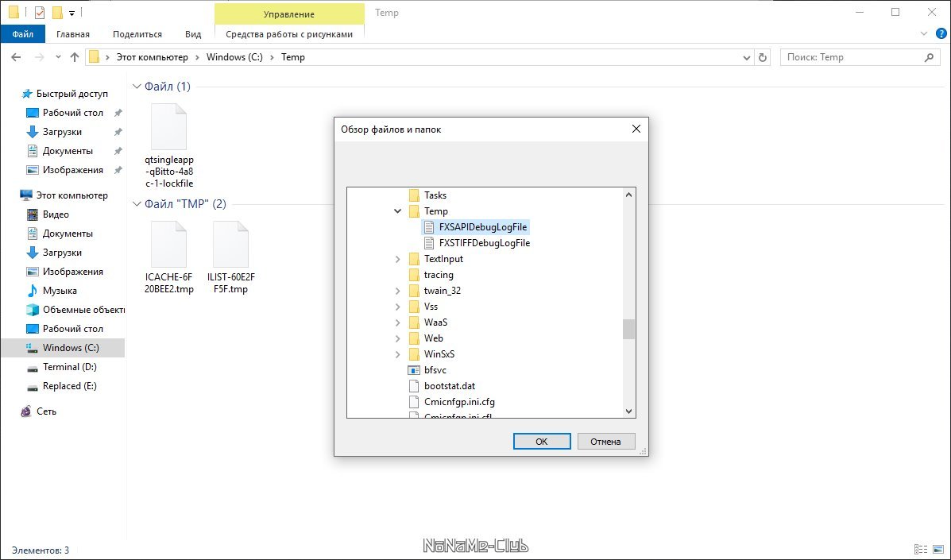Viewport: 951px width, 560px height.
Task: Open address bar history dropdown
Action: [x=747, y=57]
